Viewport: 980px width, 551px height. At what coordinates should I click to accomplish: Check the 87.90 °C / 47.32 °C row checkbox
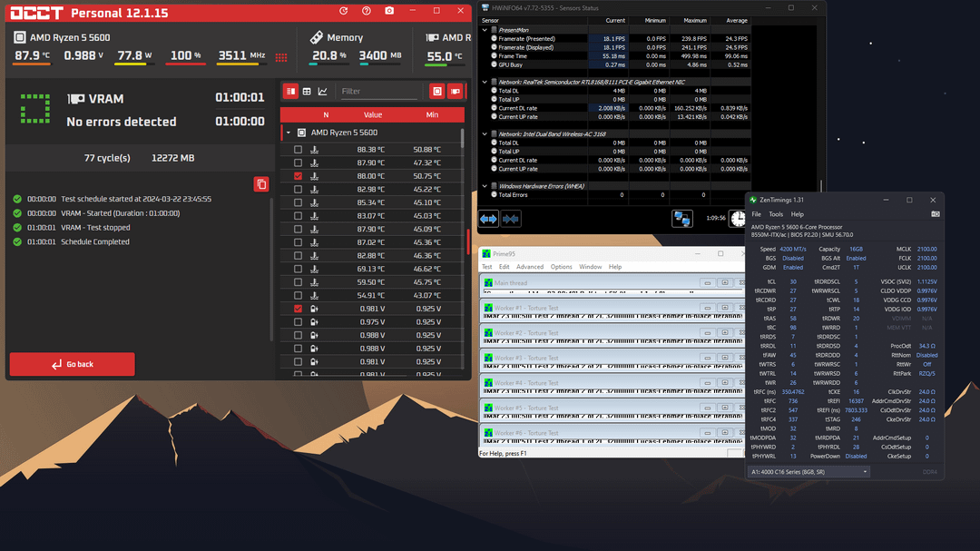tap(299, 162)
